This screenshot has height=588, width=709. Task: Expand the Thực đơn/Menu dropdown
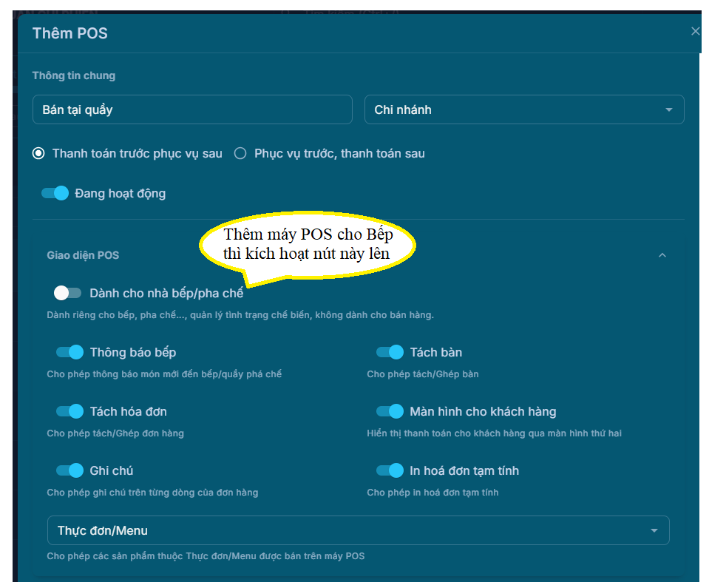[654, 530]
